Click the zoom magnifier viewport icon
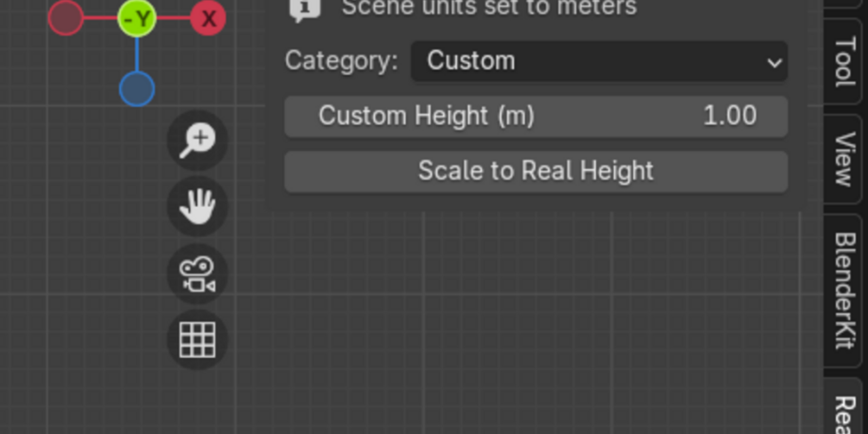This screenshot has width=868, height=434. tap(197, 140)
